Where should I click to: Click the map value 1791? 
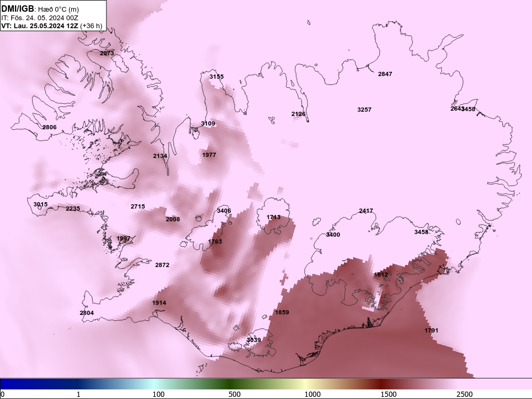pyautogui.click(x=431, y=330)
